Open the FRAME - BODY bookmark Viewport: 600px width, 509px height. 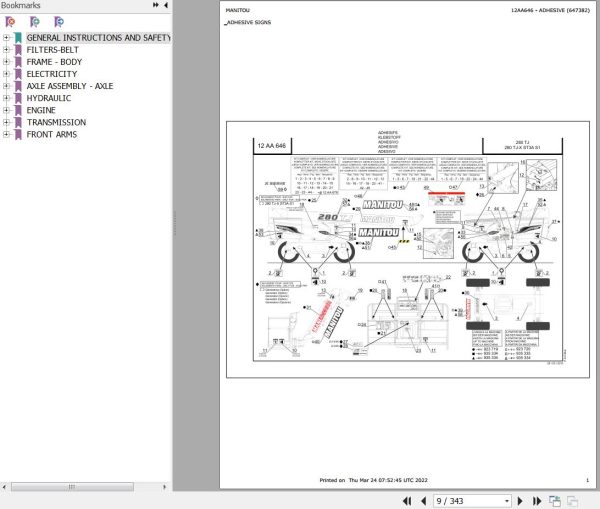click(54, 62)
